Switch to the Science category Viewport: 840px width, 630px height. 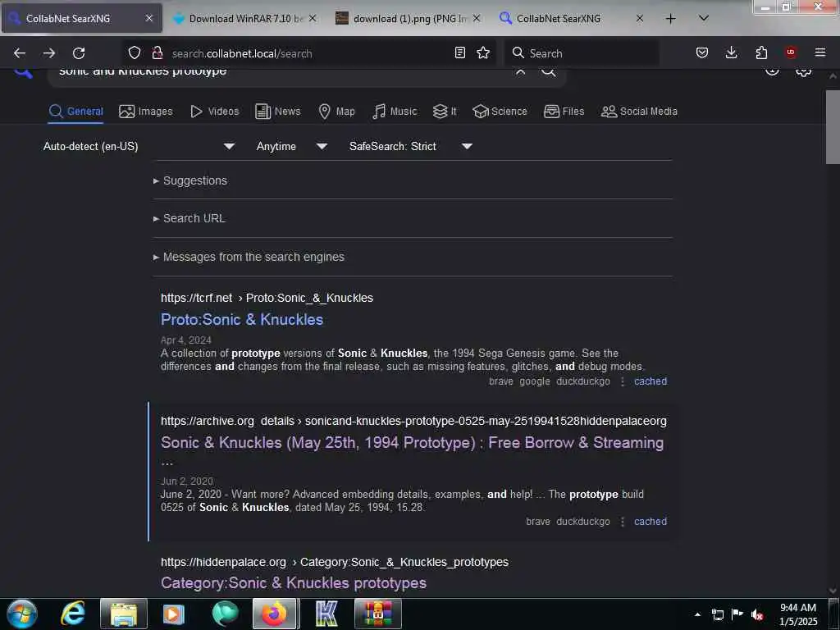(x=500, y=112)
